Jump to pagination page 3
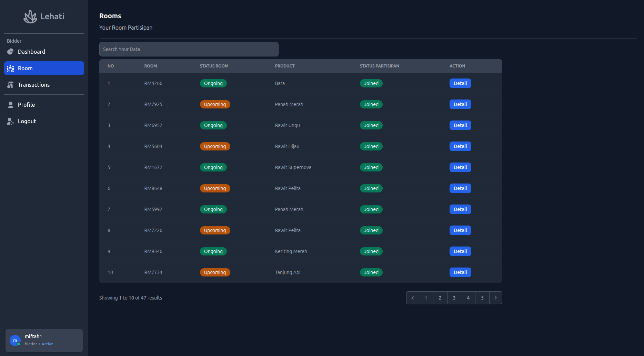The height and width of the screenshot is (356, 644). (x=454, y=298)
